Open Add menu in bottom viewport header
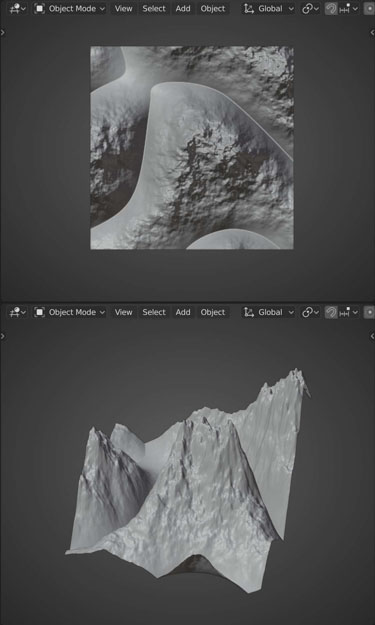This screenshot has width=375, height=625. pos(183,312)
